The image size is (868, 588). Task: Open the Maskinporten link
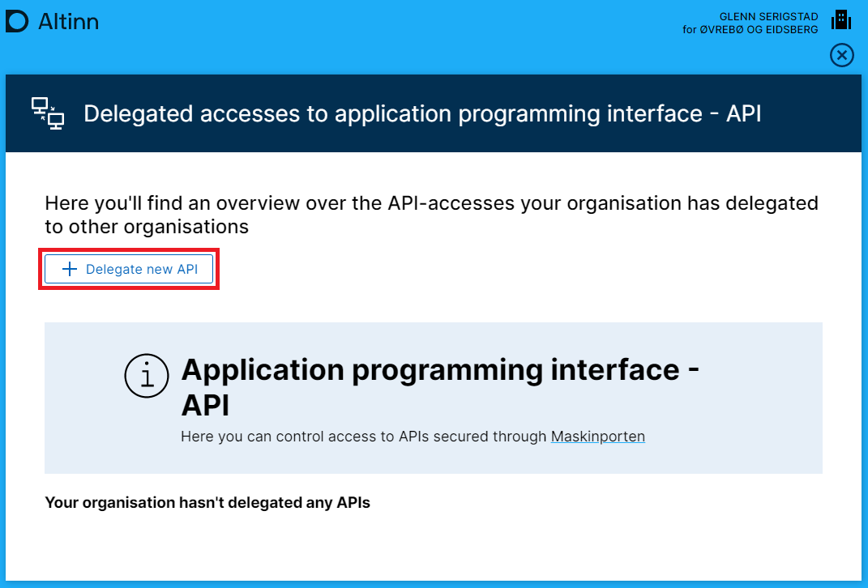(x=597, y=437)
